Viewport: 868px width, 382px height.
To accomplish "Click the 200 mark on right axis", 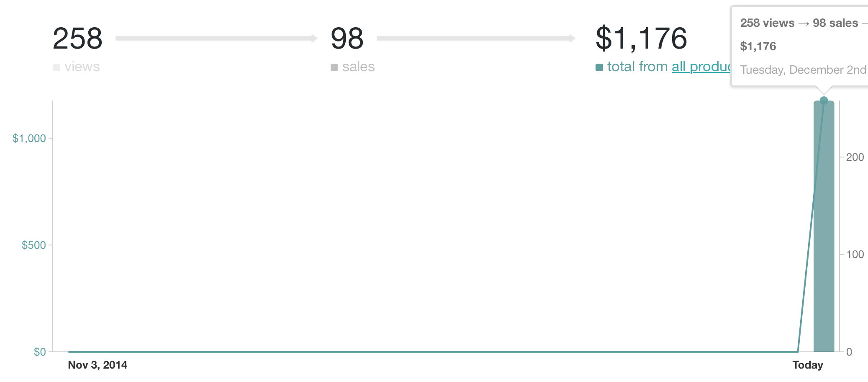I will [x=855, y=157].
